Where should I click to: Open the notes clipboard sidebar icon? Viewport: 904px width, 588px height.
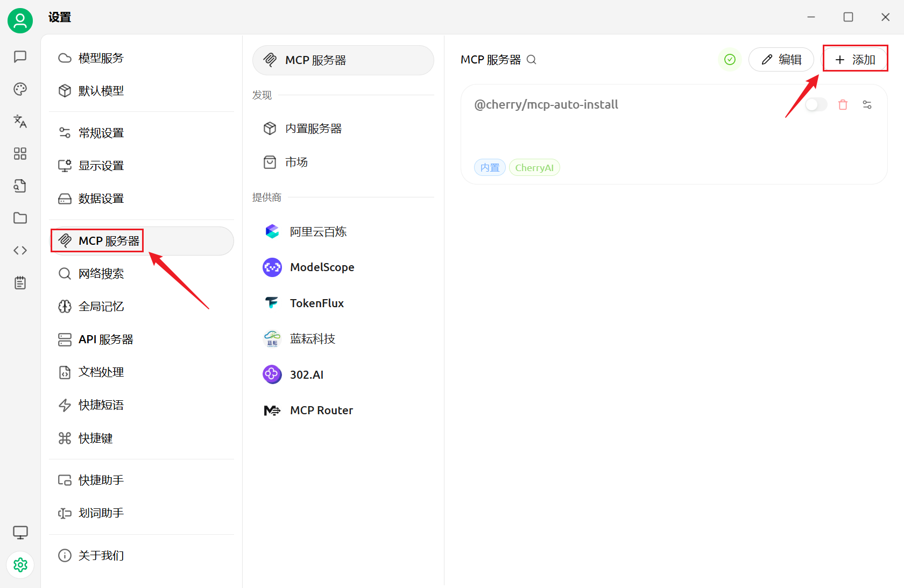[x=20, y=283]
